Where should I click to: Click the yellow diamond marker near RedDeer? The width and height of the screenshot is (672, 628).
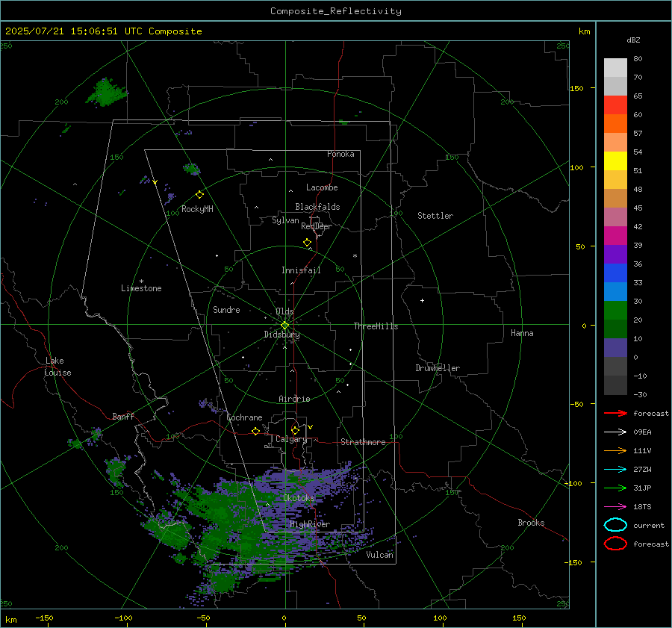pos(307,243)
